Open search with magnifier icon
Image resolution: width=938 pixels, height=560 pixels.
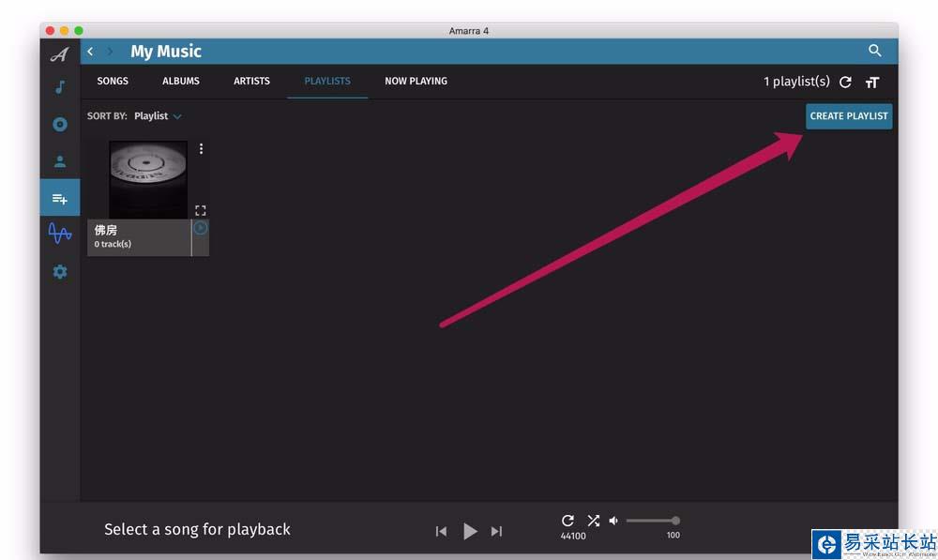point(874,51)
